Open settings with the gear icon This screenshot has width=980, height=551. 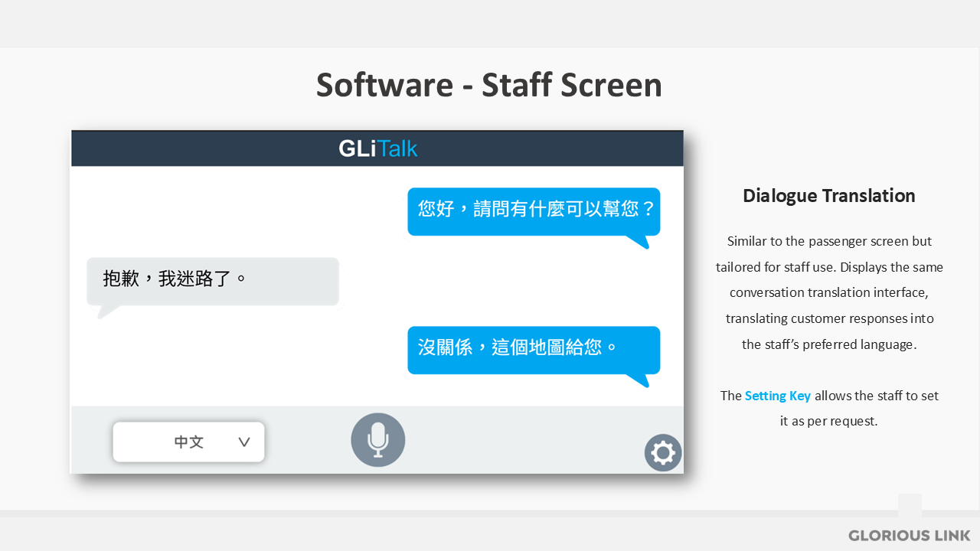pyautogui.click(x=662, y=453)
